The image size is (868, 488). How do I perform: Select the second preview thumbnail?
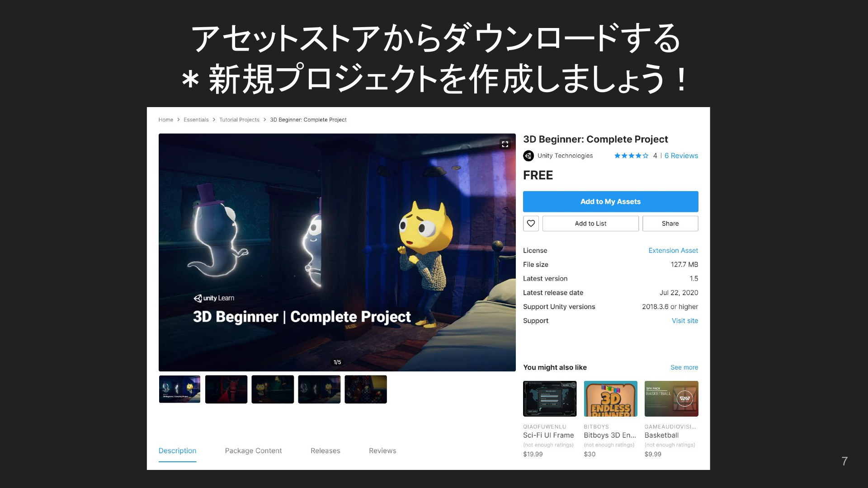click(226, 389)
